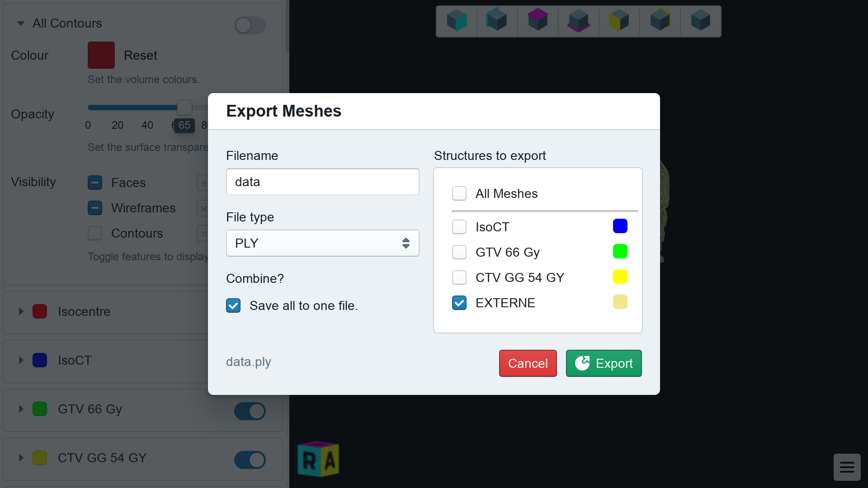Screen dimensions: 868x488
Task: Open the hamburger menu button
Action: click(x=847, y=467)
